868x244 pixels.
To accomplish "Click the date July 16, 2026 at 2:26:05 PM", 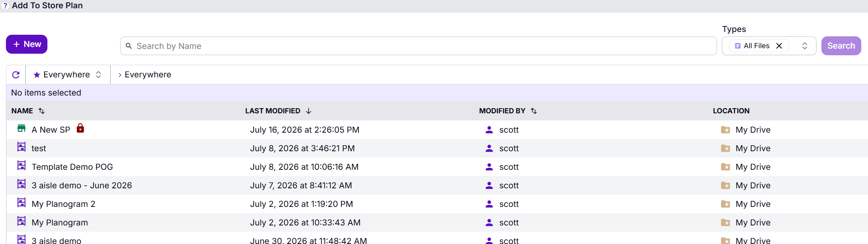I will click(x=305, y=130).
